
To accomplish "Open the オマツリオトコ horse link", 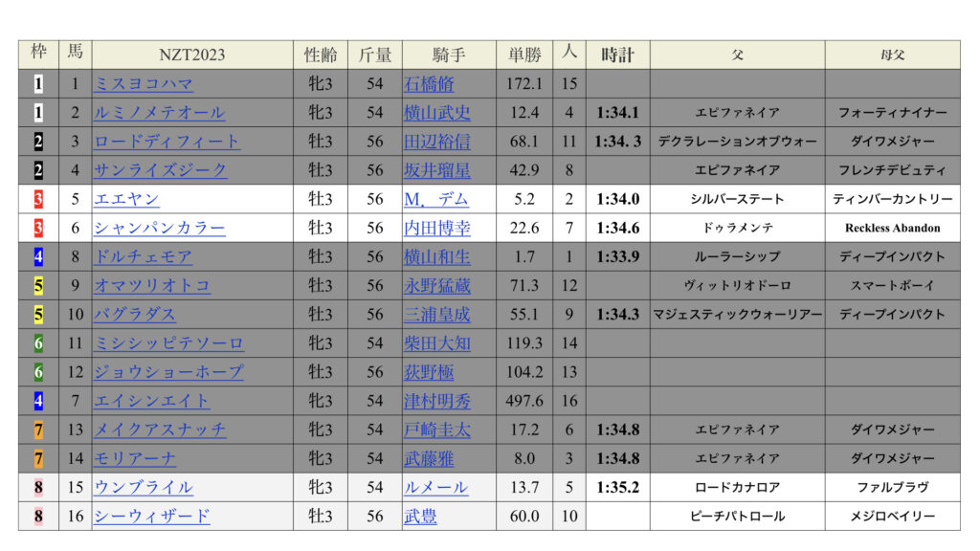I will (x=152, y=285).
